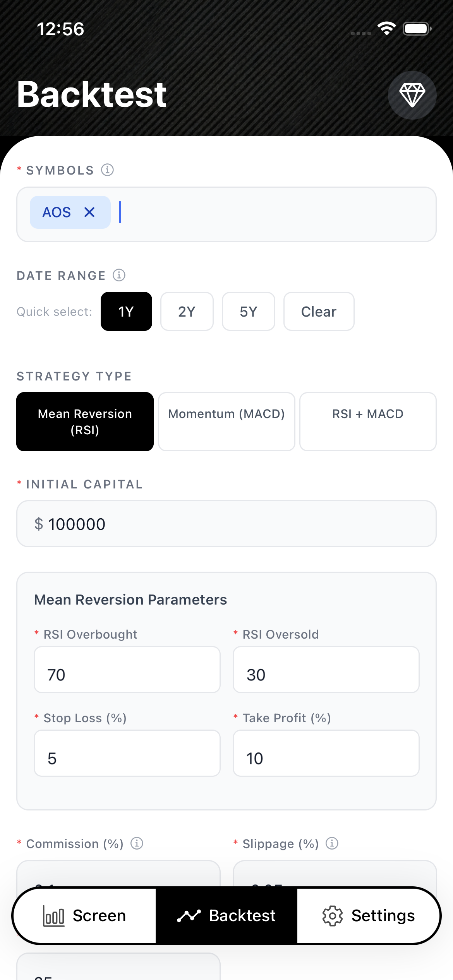Go to the Settings tab
This screenshot has height=980, width=453.
[x=369, y=916]
